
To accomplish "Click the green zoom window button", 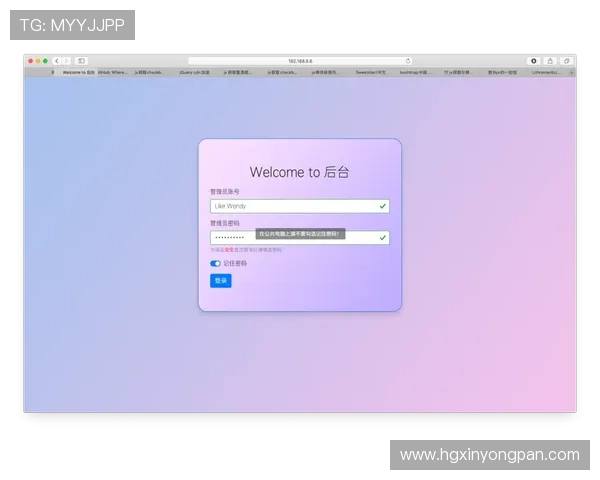I will [x=45, y=61].
